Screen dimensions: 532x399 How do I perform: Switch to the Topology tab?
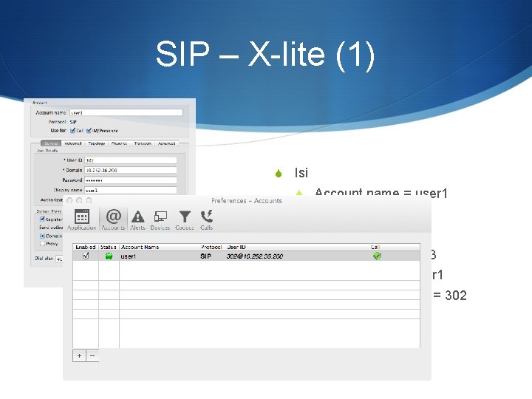tap(97, 143)
